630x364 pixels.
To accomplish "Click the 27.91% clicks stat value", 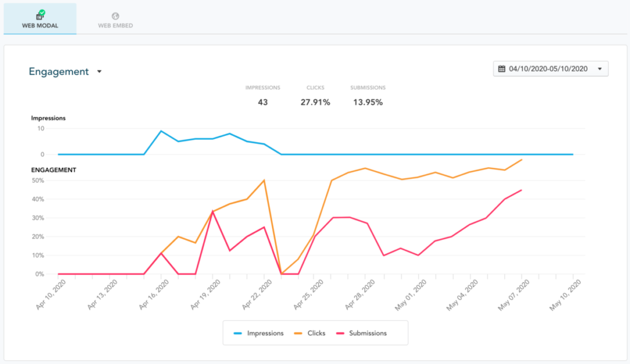I will pyautogui.click(x=315, y=102).
